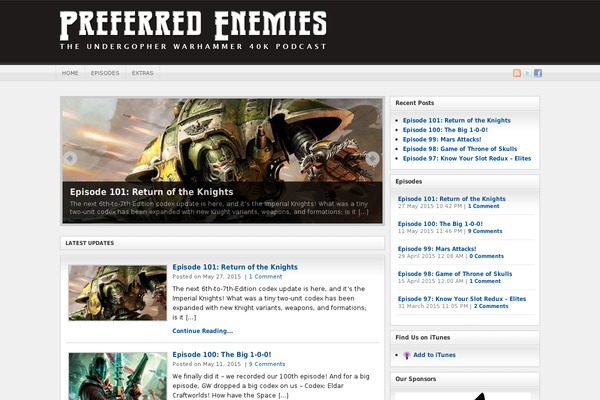Open Recent Posts link Episode 98: Game of Throne of Skulls

click(x=460, y=149)
